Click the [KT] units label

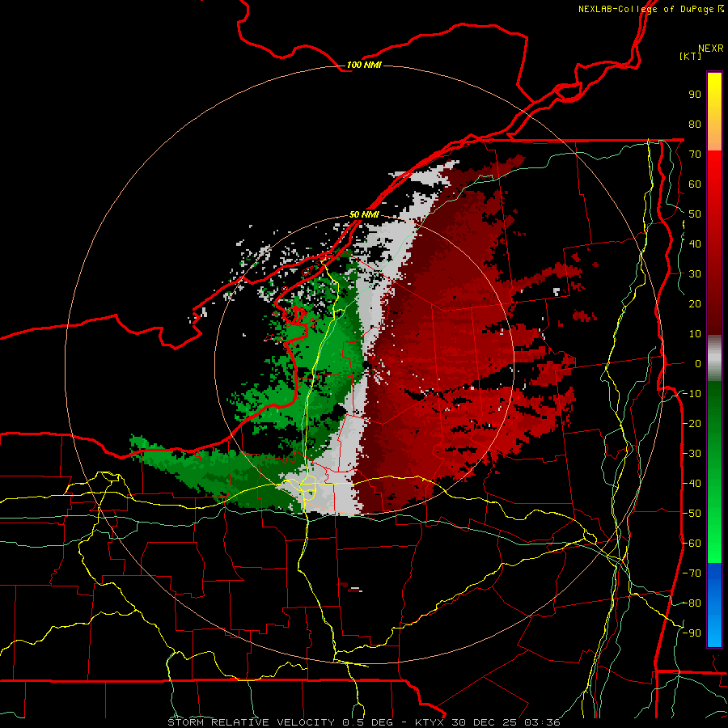(x=690, y=56)
